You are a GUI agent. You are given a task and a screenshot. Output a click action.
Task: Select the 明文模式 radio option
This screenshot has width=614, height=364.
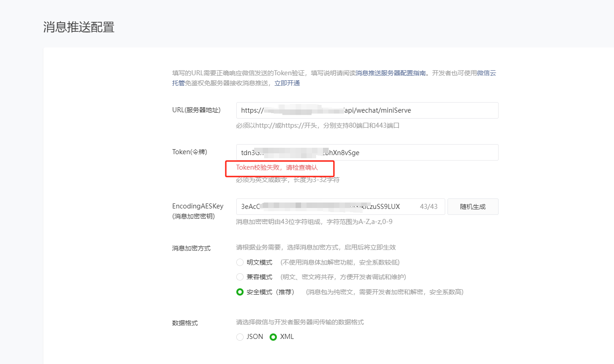[240, 262]
